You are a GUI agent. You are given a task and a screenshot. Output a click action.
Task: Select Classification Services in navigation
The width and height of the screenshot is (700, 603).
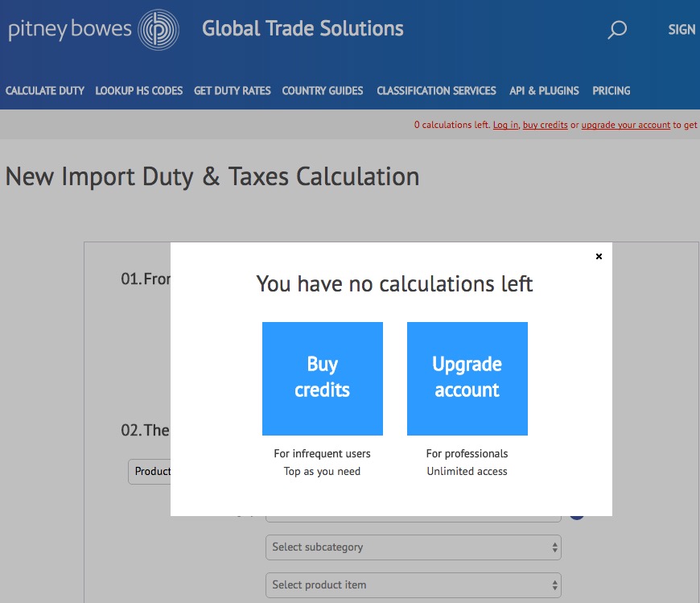[x=436, y=91]
